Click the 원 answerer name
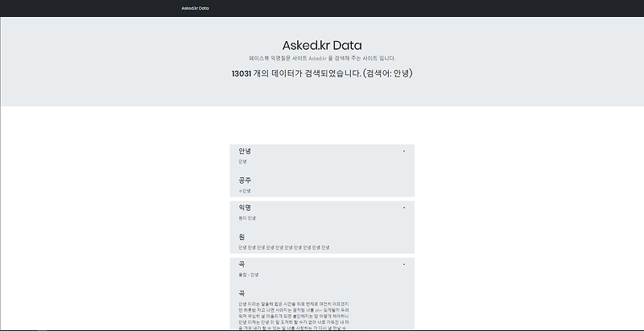This screenshot has height=331, width=644. [242, 237]
